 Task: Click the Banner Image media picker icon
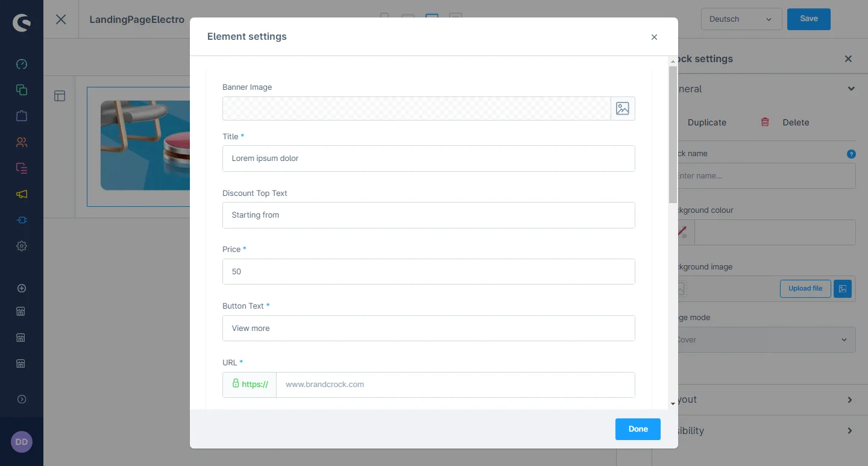(x=623, y=109)
